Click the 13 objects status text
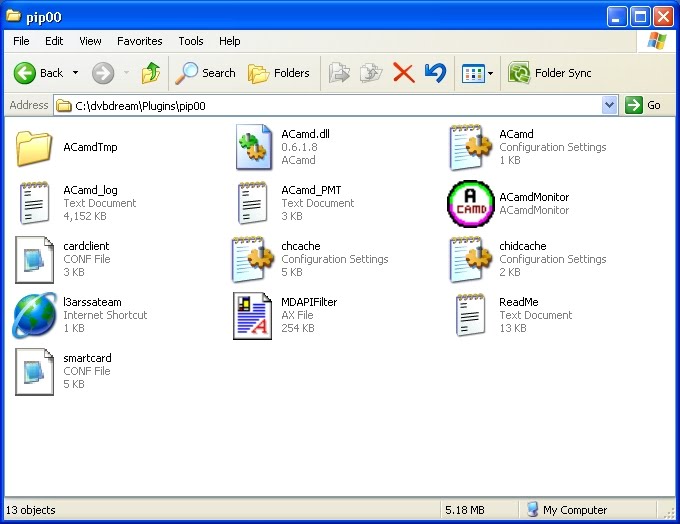This screenshot has height=524, width=680. pos(31,510)
